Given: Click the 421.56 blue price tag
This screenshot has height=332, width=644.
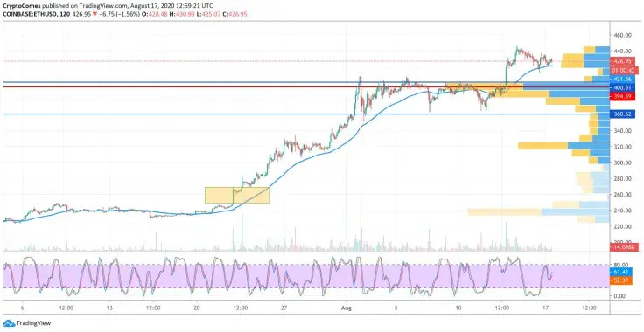Looking at the screenshot, I should [x=623, y=79].
